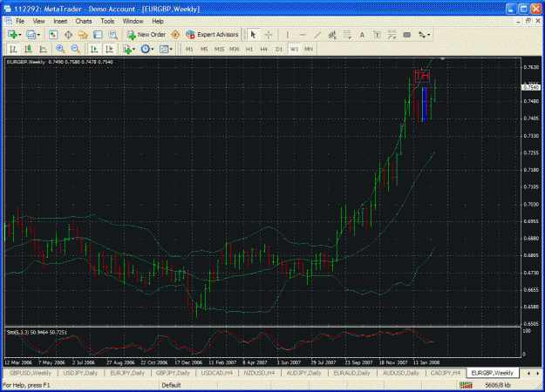Switch to AUDUSD,Daily chart tab

tap(401, 373)
